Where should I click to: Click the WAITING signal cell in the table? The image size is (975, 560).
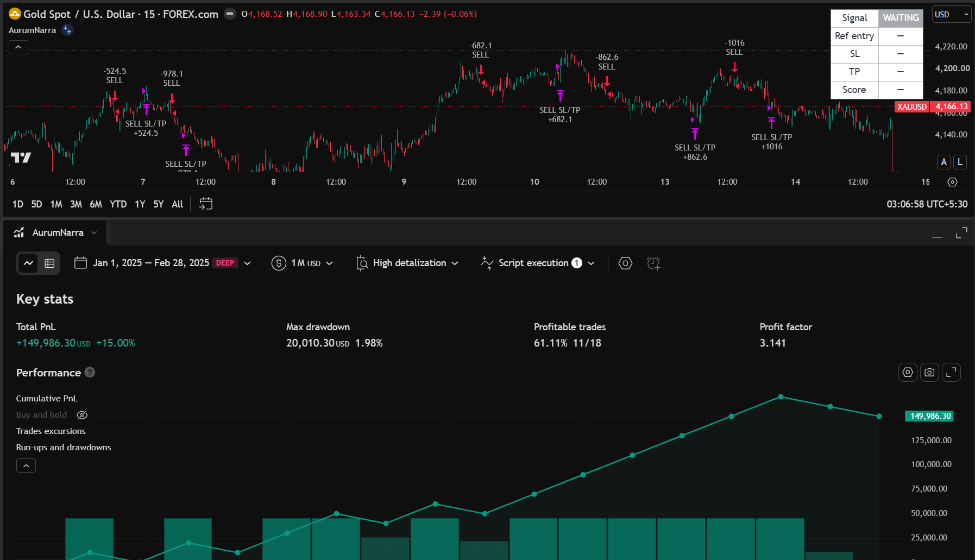click(x=901, y=18)
